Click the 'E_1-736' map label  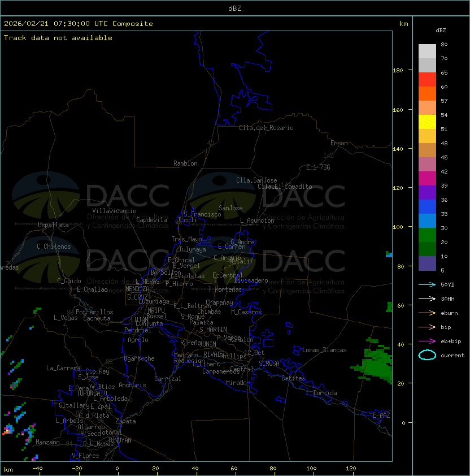pos(318,167)
